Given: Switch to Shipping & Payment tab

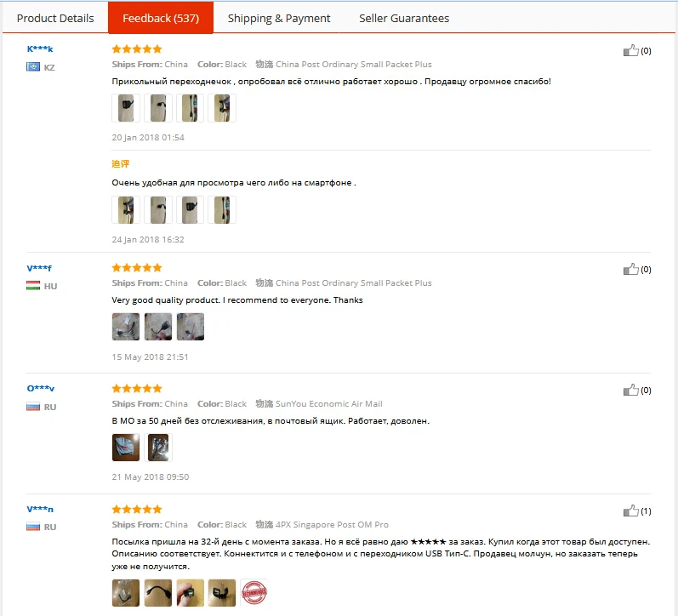Looking at the screenshot, I should pyautogui.click(x=279, y=18).
